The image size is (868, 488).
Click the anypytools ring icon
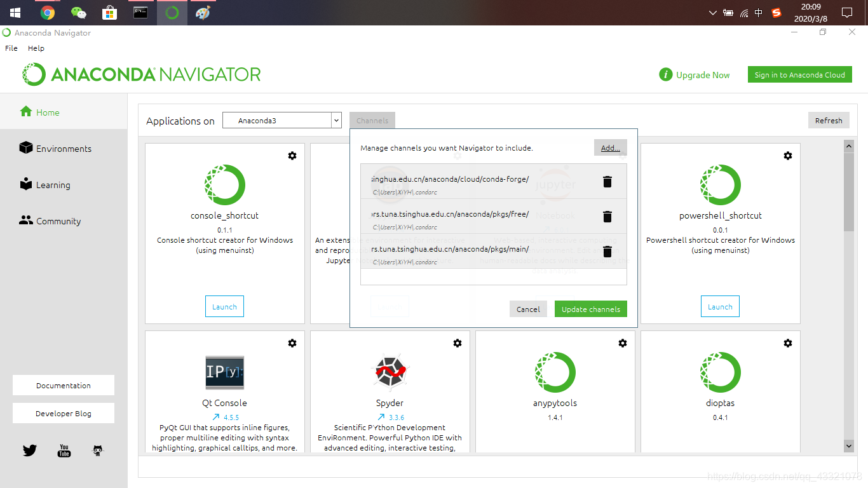click(x=555, y=372)
